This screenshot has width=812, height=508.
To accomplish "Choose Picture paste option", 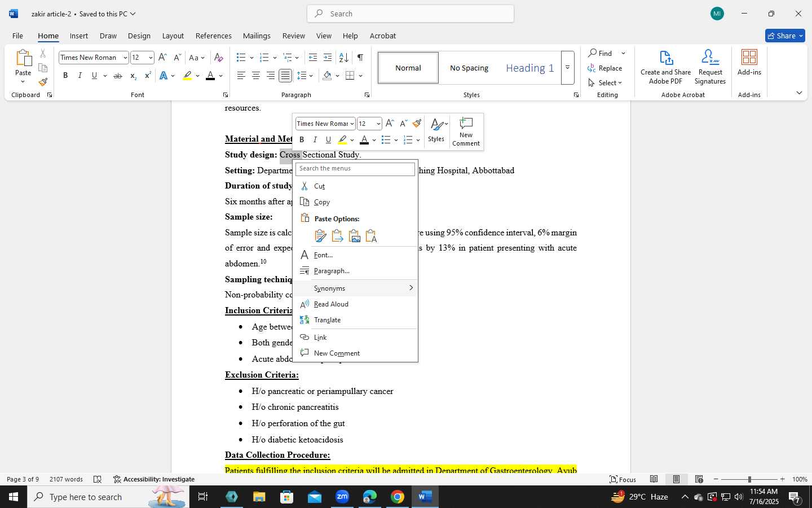I will point(354,236).
